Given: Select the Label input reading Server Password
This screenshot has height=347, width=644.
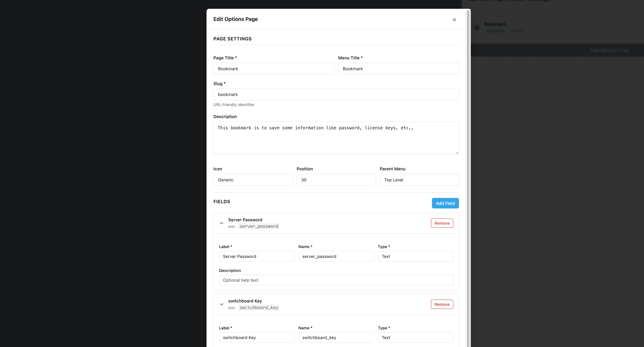Looking at the screenshot, I should (257, 256).
